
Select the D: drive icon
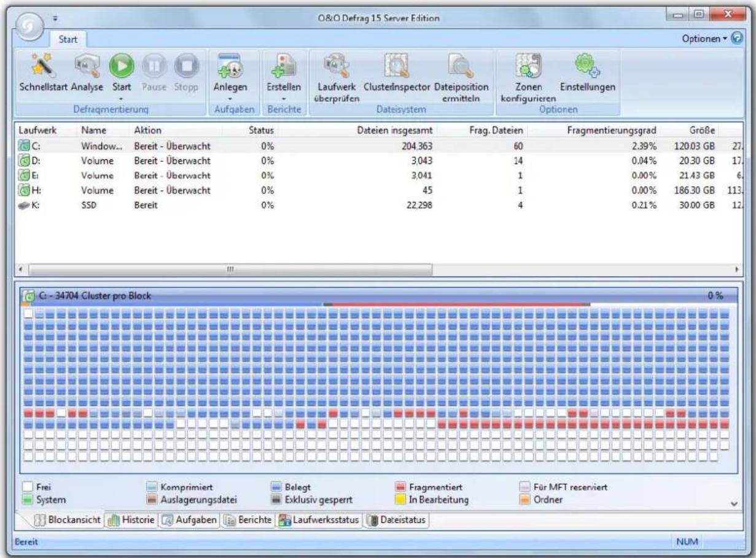coord(25,161)
